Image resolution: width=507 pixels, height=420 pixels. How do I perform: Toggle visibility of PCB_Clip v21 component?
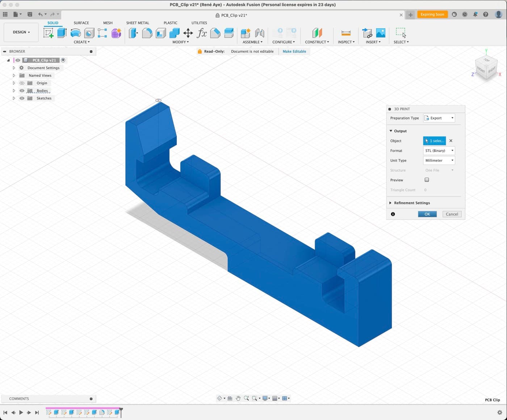coord(18,60)
